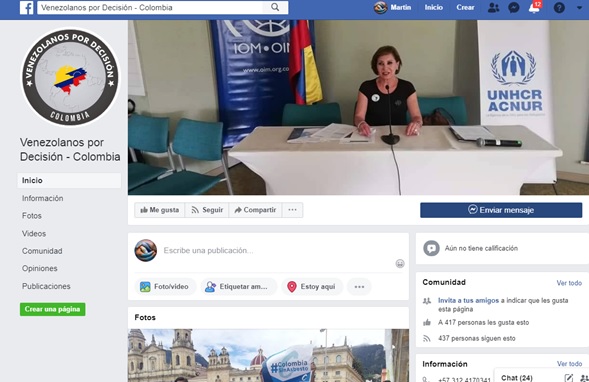The width and height of the screenshot is (589, 382).
Task: Toggle Me gusta on the page
Action: pos(160,210)
